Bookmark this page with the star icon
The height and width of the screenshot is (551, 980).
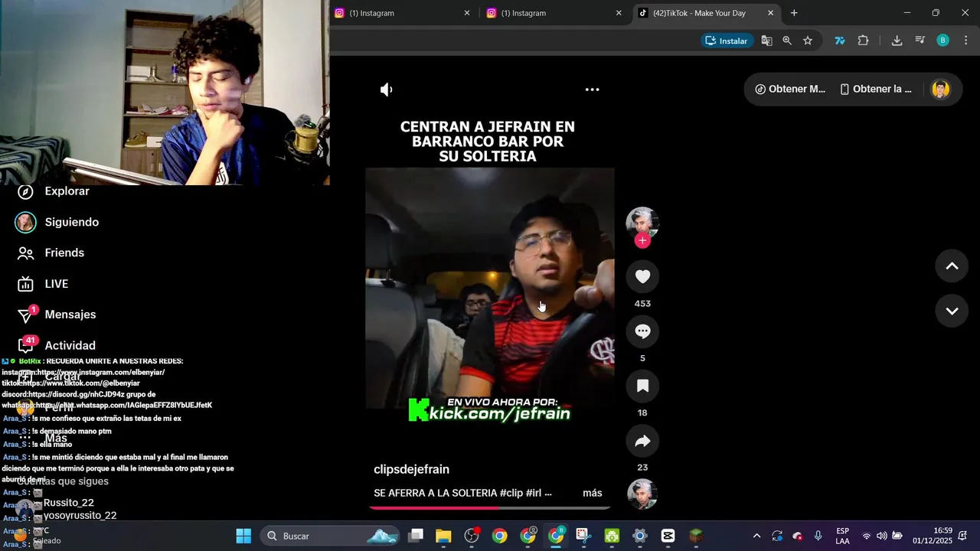point(808,41)
